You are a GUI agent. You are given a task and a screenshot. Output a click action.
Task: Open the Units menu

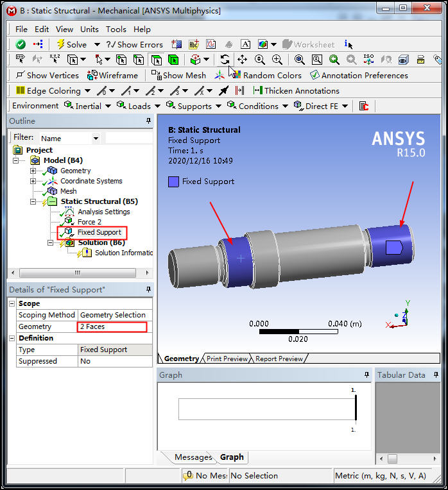[x=89, y=29]
